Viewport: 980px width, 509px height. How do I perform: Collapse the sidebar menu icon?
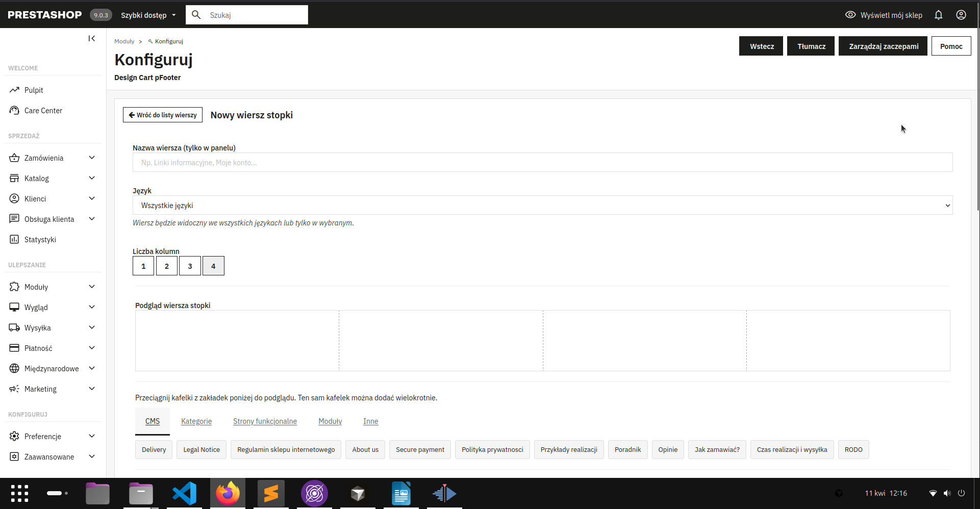92,38
